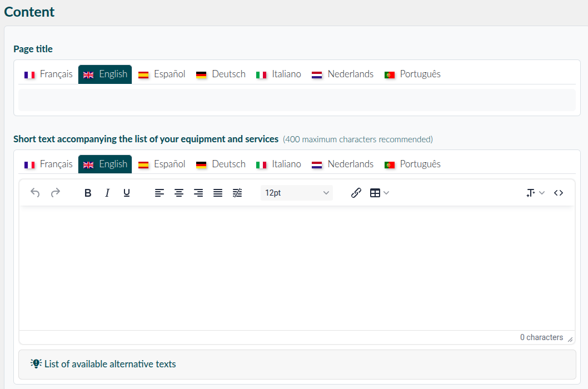Viewport: 588px width, 389px height.
Task: Redo the last edit in the editor
Action: pyautogui.click(x=55, y=193)
